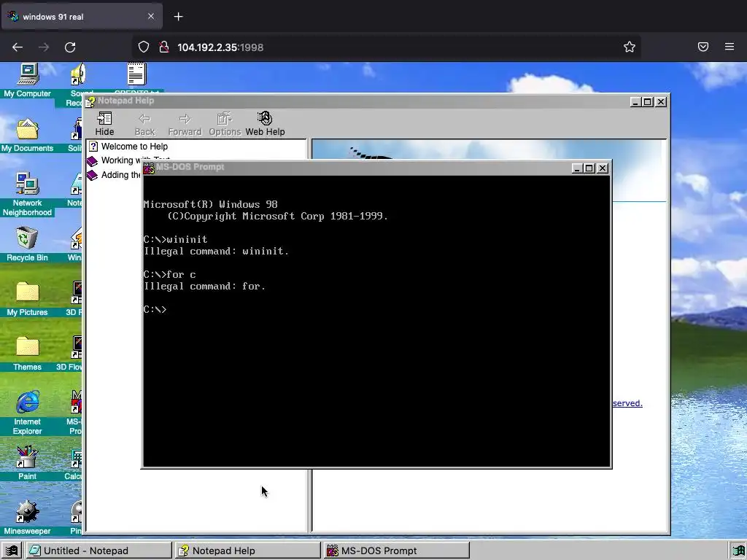Close the "windows 91 real" browser tab

(151, 16)
